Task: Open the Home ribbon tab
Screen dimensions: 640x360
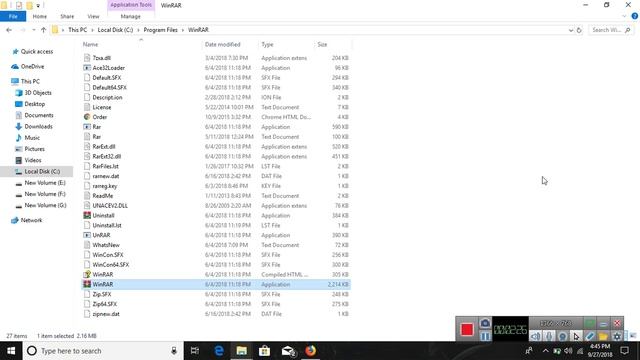Action: point(40,16)
